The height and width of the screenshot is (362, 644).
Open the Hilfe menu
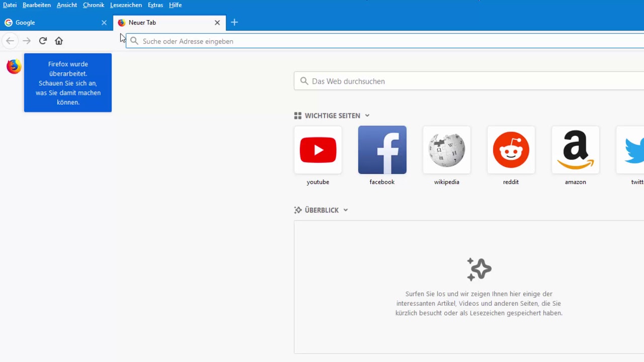click(175, 5)
